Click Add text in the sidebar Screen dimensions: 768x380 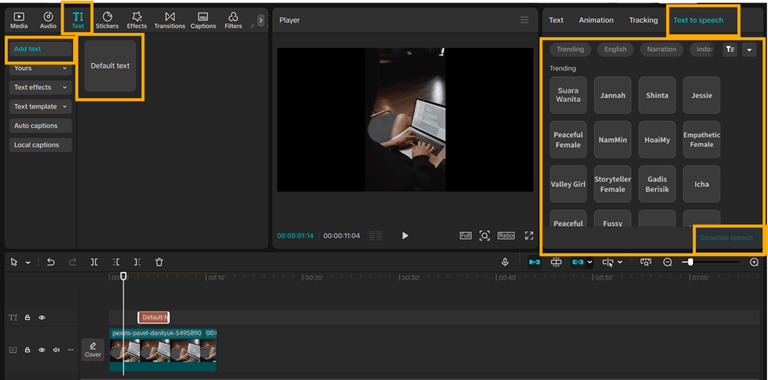tap(41, 49)
